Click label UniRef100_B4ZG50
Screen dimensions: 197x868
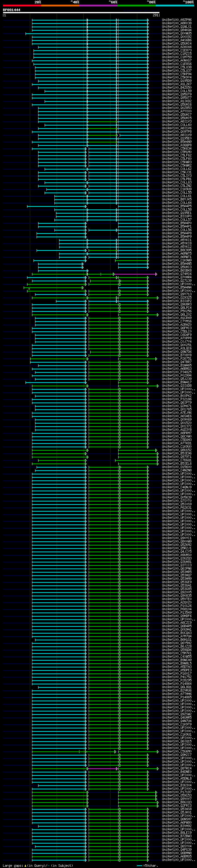click(177, 88)
